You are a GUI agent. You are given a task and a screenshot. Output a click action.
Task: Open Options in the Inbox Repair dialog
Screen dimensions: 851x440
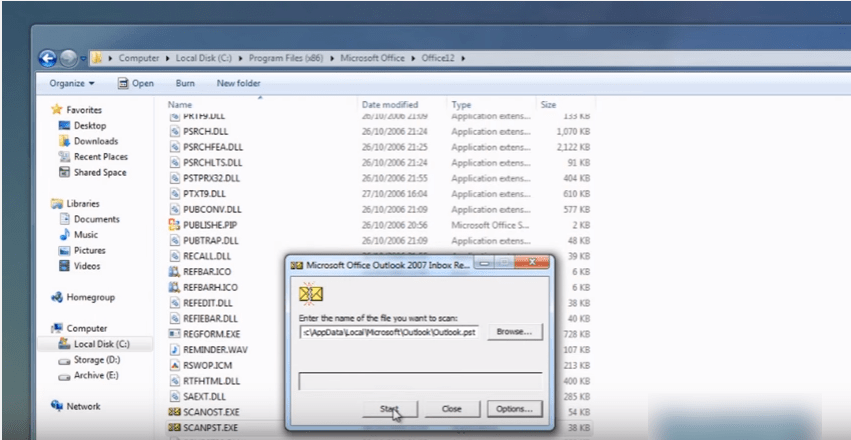coord(515,409)
